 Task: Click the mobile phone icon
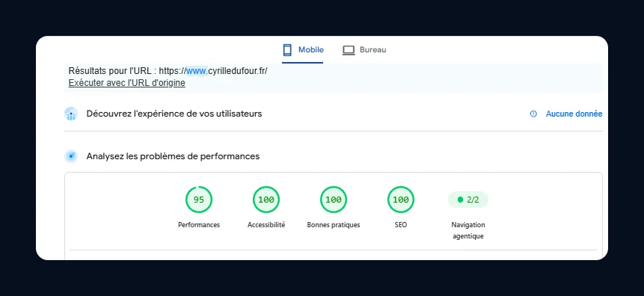click(x=287, y=50)
